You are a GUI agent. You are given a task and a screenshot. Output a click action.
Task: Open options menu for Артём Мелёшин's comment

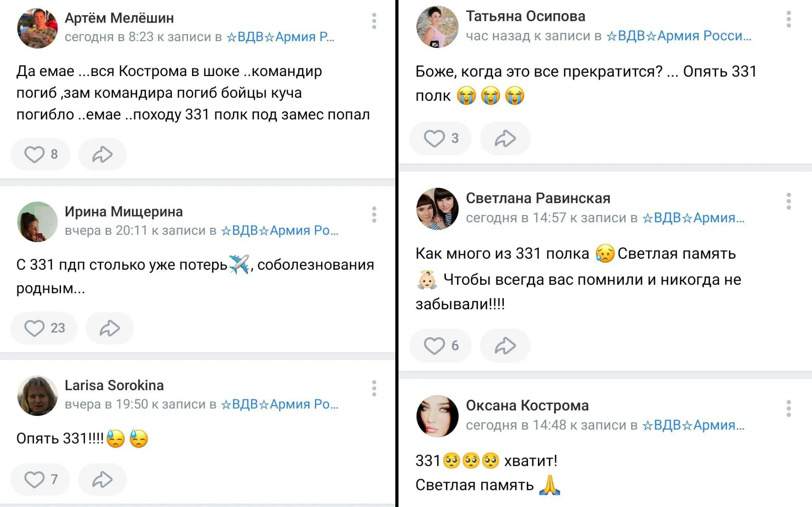[x=374, y=21]
